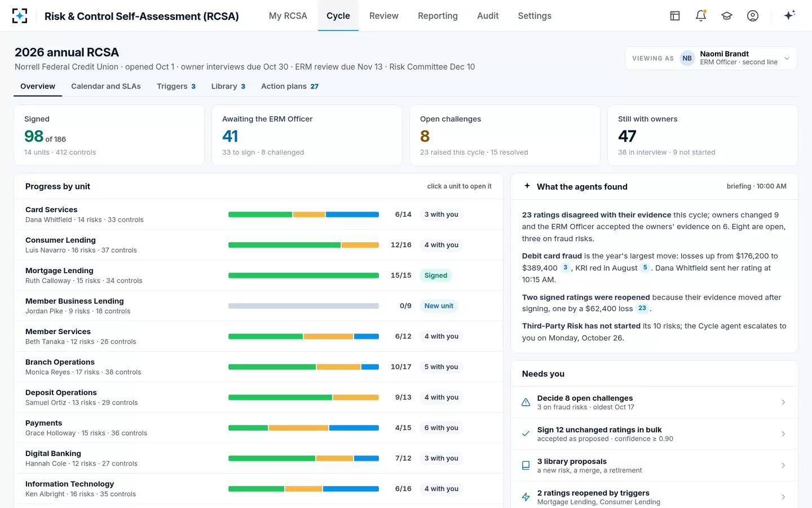
Task: Open citation 3 next to $389,400
Action: pos(565,268)
